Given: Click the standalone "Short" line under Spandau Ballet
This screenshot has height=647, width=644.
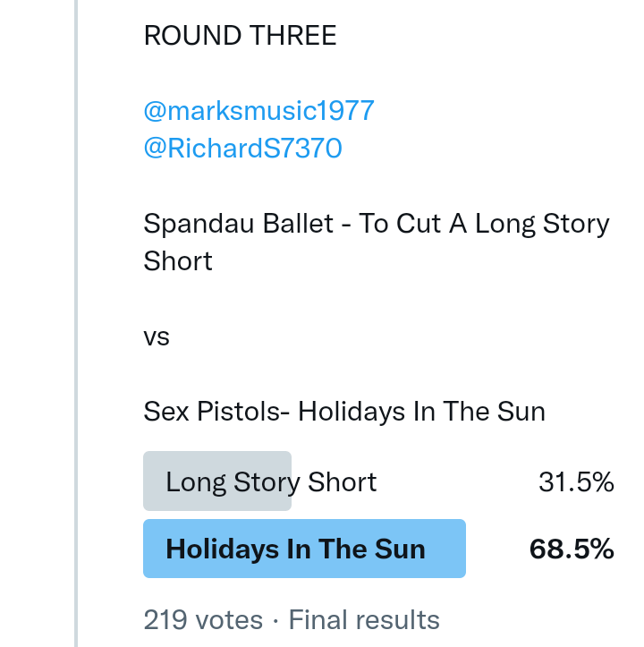Looking at the screenshot, I should pos(178,260).
